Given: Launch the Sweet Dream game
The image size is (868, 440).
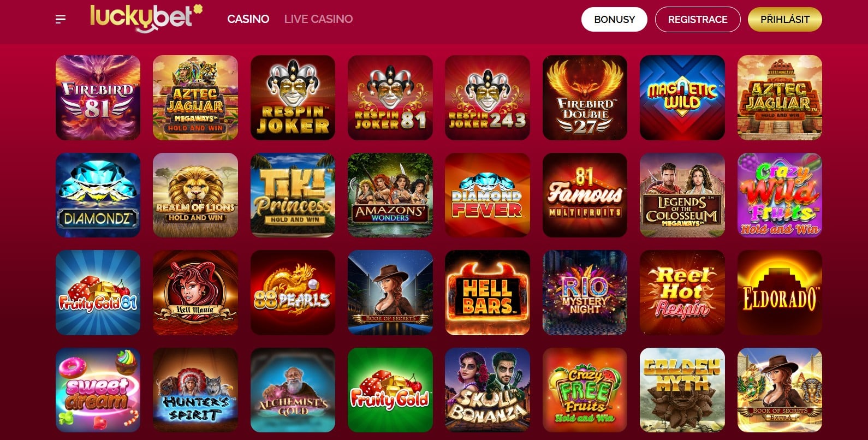Looking at the screenshot, I should pos(98,390).
